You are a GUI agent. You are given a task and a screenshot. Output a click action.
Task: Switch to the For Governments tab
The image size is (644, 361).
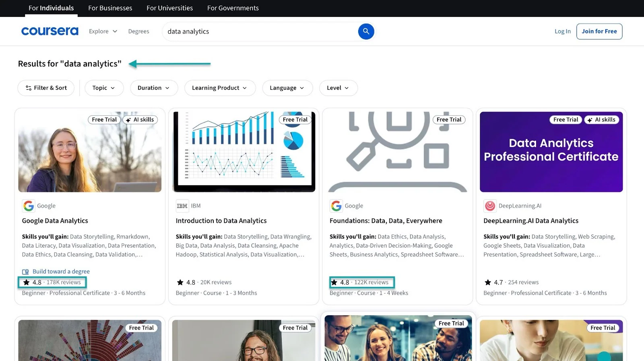[233, 8]
